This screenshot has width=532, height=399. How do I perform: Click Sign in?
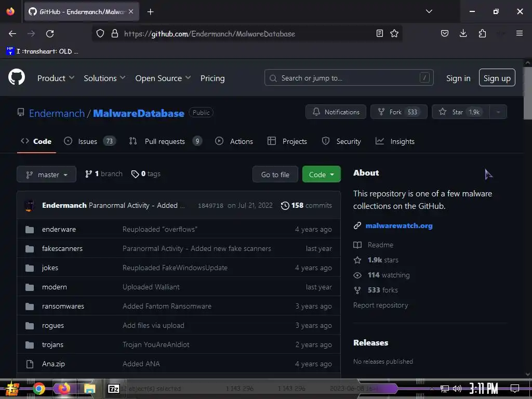pyautogui.click(x=458, y=78)
